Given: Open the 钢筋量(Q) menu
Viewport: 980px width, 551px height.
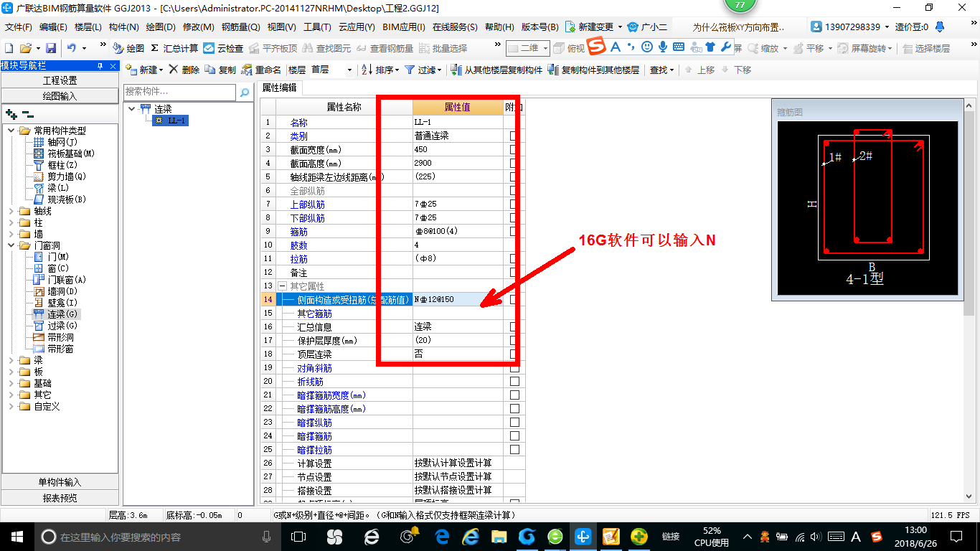Looking at the screenshot, I should pos(240,27).
